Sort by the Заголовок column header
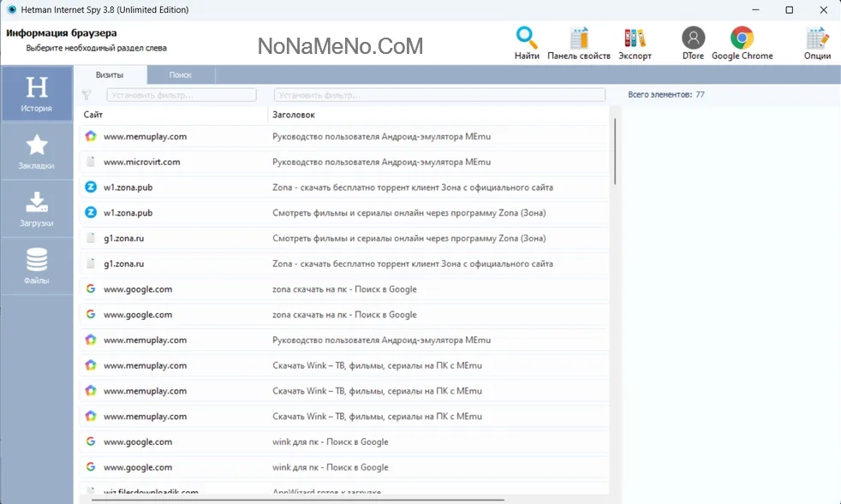 (438, 114)
